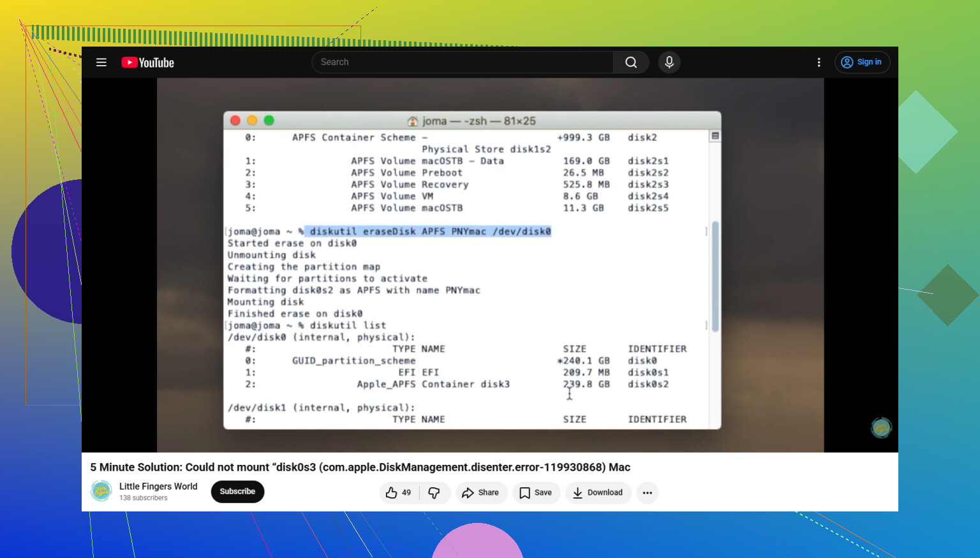Click the '*240.1 GB' size value

click(x=583, y=361)
